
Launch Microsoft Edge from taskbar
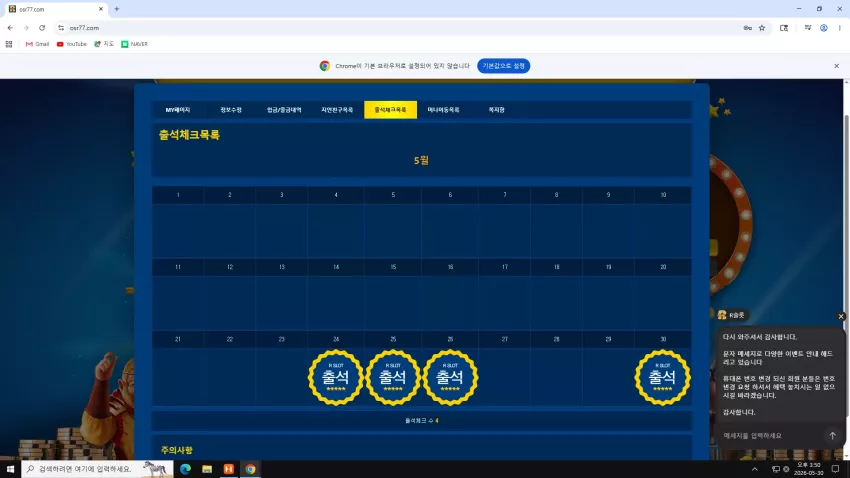(x=185, y=469)
